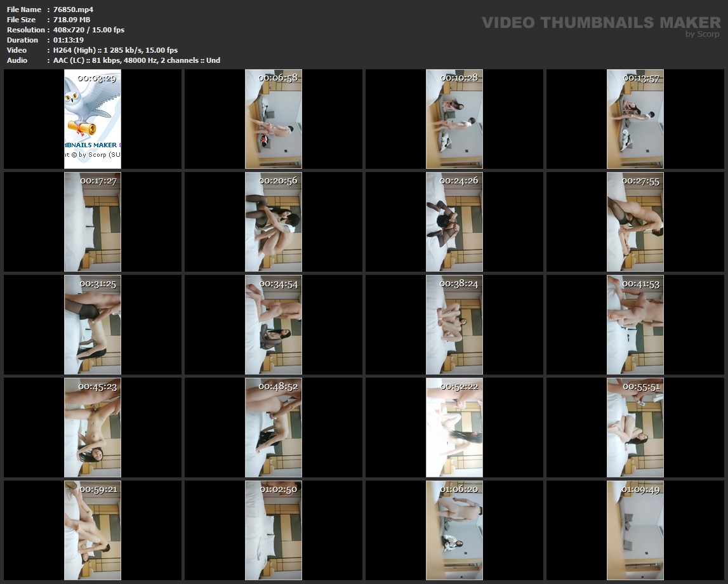
Task: Open the 01:09:49 thumbnail
Action: tap(635, 530)
